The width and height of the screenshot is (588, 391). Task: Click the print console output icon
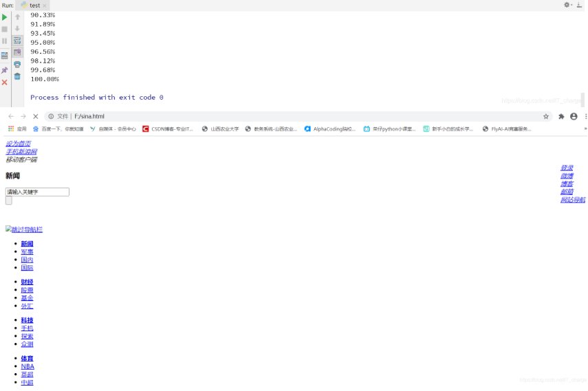point(17,65)
